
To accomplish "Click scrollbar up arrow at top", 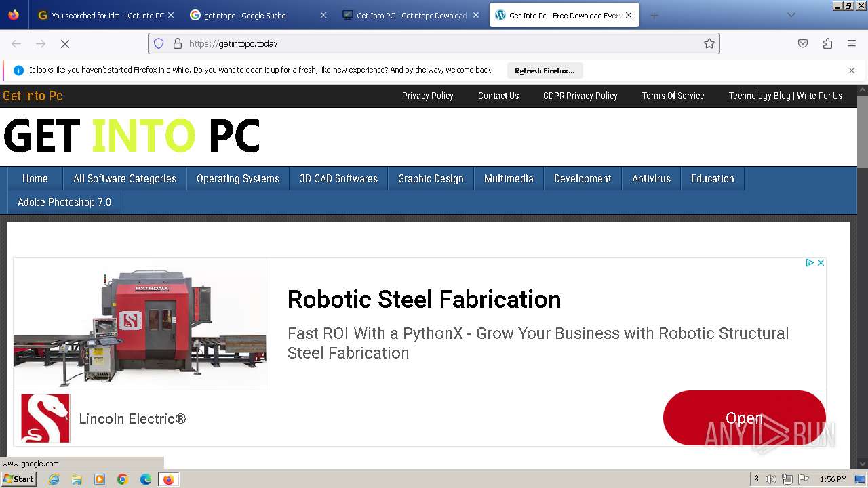I will click(x=863, y=89).
